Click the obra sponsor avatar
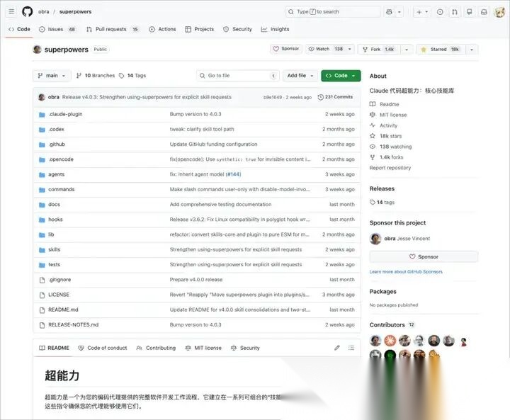The height and width of the screenshot is (420, 510). point(375,239)
